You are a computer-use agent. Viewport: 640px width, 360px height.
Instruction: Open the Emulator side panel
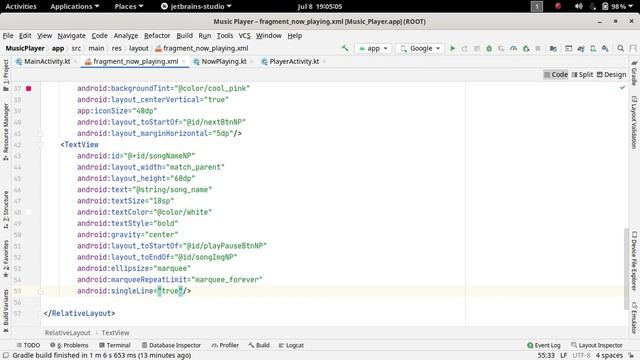tap(634, 318)
